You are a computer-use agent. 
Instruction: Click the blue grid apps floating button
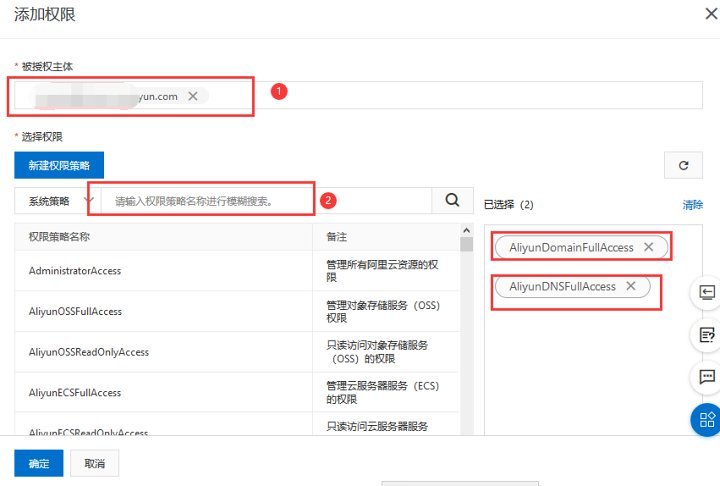pos(706,419)
